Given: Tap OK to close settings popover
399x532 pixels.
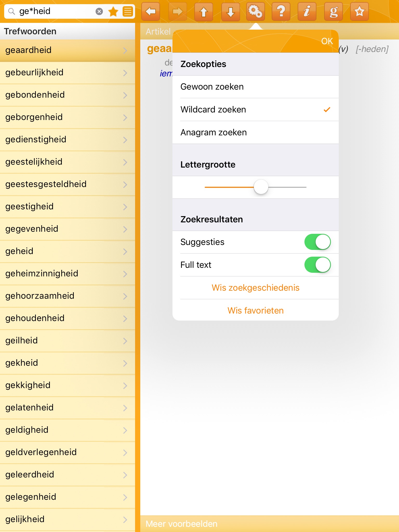Looking at the screenshot, I should (x=327, y=41).
